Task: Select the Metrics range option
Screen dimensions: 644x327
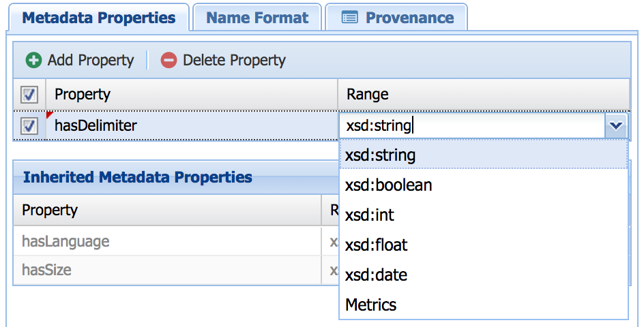Action: click(370, 305)
